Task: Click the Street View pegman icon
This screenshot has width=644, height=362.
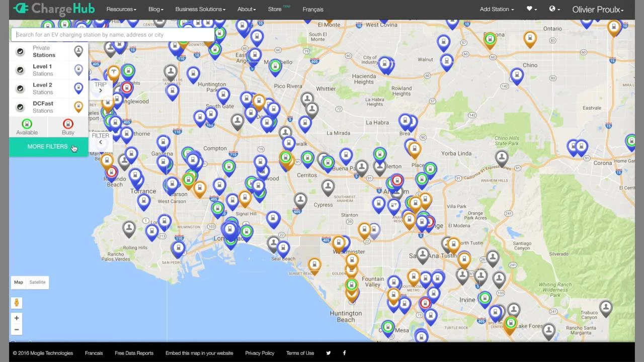Action: tap(17, 303)
